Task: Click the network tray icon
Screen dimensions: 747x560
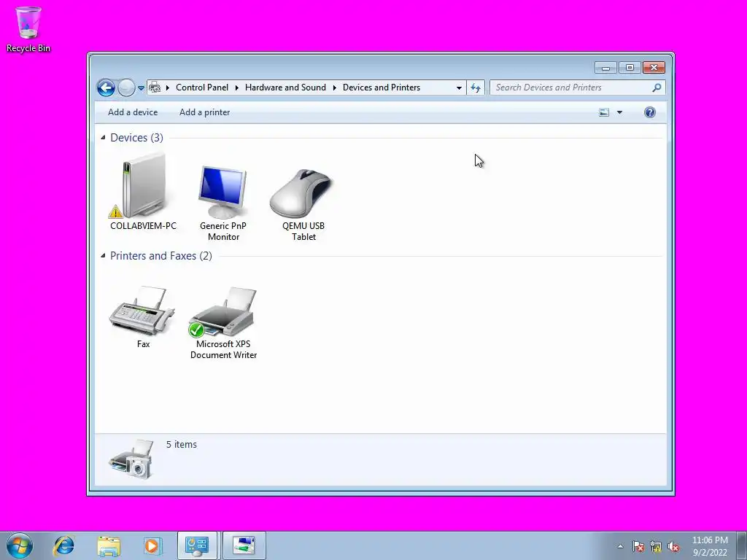Action: click(656, 547)
